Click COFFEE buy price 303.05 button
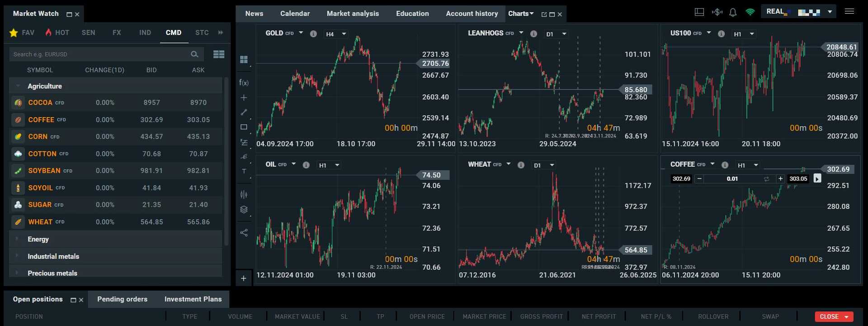The image size is (868, 326). (x=798, y=179)
